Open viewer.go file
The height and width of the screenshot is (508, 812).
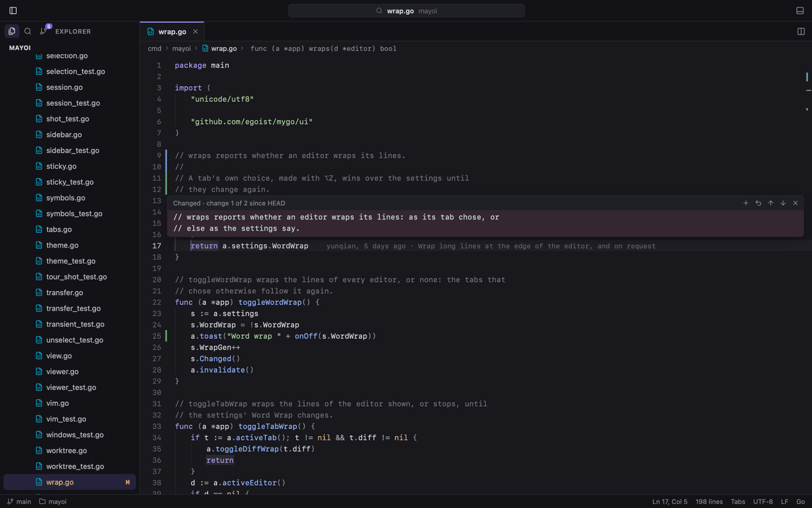coord(70,371)
